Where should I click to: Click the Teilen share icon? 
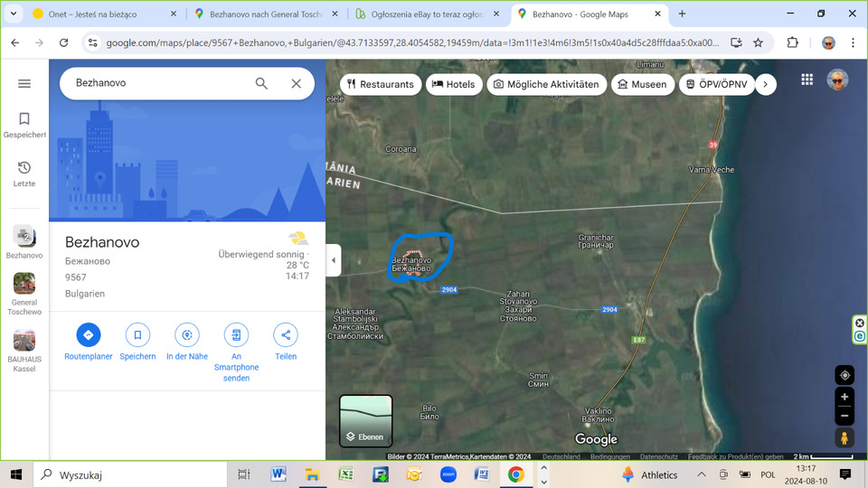[x=286, y=334]
